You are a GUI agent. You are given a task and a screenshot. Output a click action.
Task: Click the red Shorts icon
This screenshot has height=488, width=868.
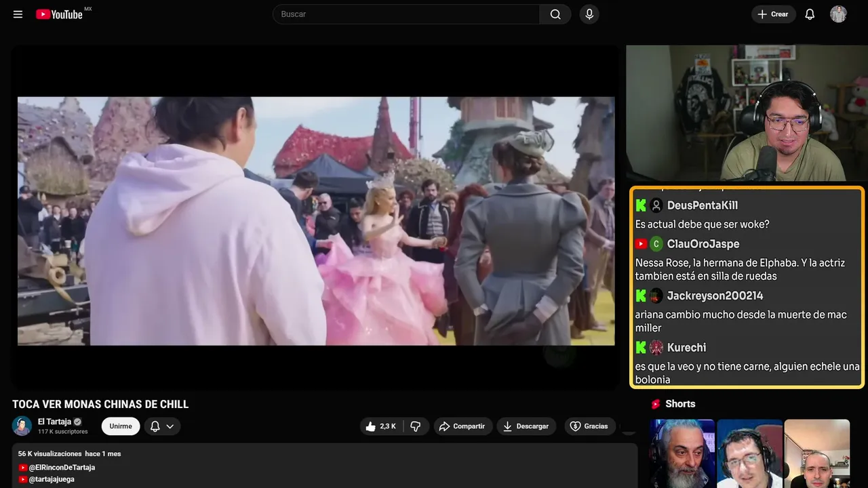[x=656, y=404]
